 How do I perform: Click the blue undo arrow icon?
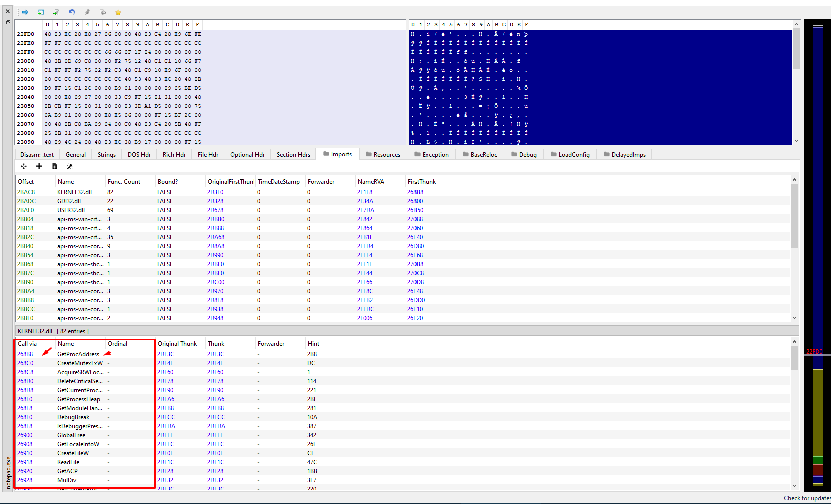(72, 12)
